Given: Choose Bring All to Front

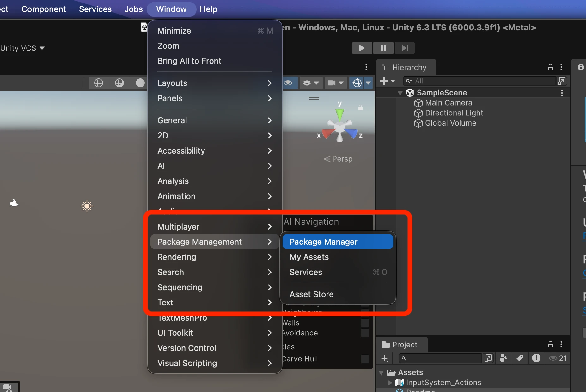Looking at the screenshot, I should tap(215, 61).
